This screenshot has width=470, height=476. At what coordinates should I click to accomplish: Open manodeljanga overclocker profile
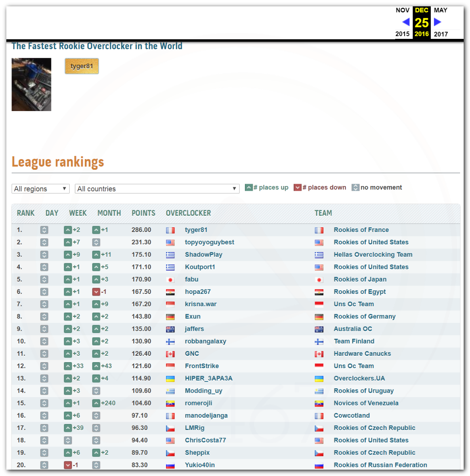pos(206,416)
